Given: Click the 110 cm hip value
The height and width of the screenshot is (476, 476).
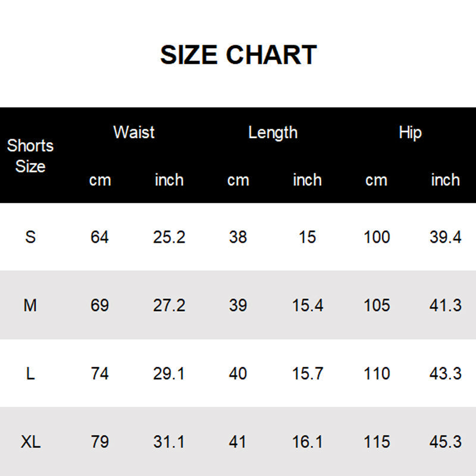Looking at the screenshot, I should point(377,374).
